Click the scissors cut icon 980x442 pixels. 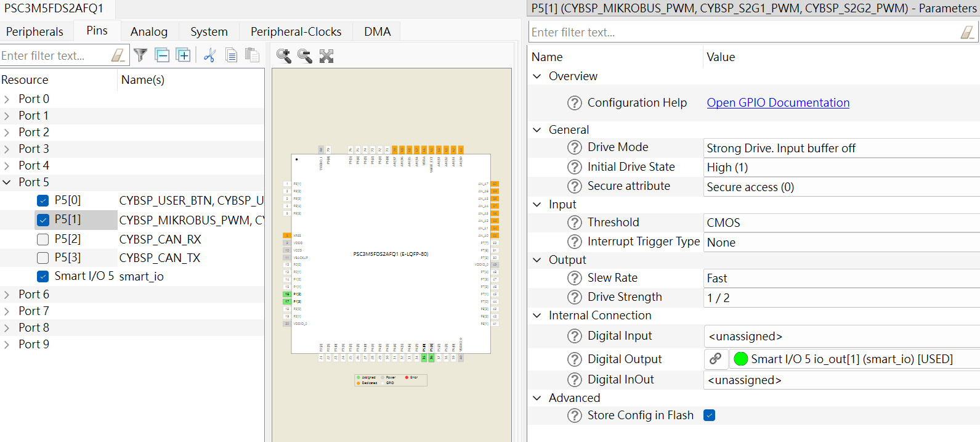click(209, 55)
